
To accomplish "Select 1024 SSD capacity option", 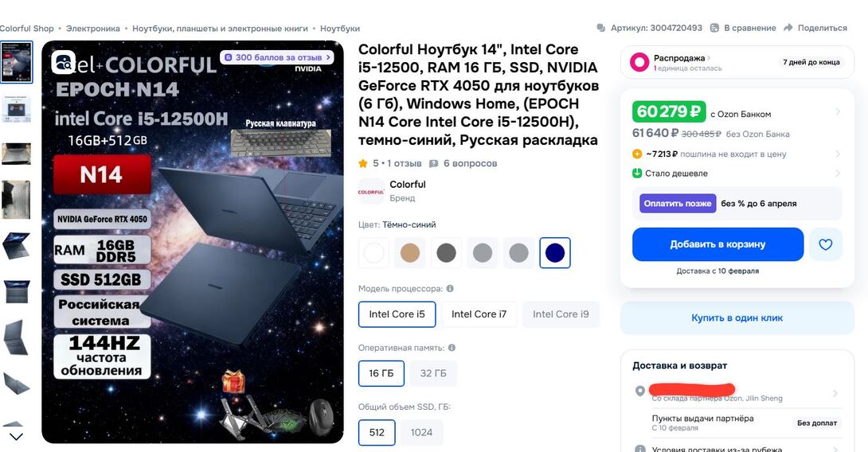I will tap(421, 433).
